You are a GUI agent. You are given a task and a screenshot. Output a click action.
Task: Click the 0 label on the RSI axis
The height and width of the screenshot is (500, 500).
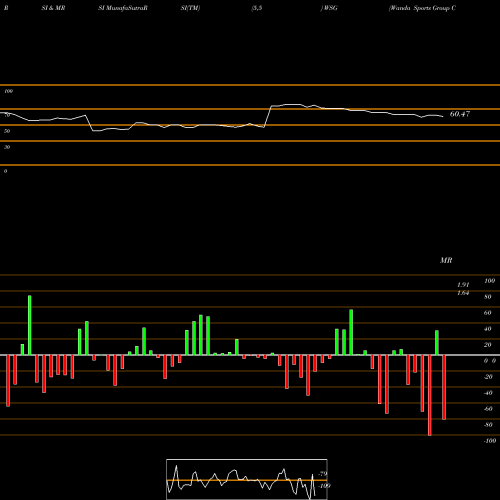pyautogui.click(x=5, y=171)
